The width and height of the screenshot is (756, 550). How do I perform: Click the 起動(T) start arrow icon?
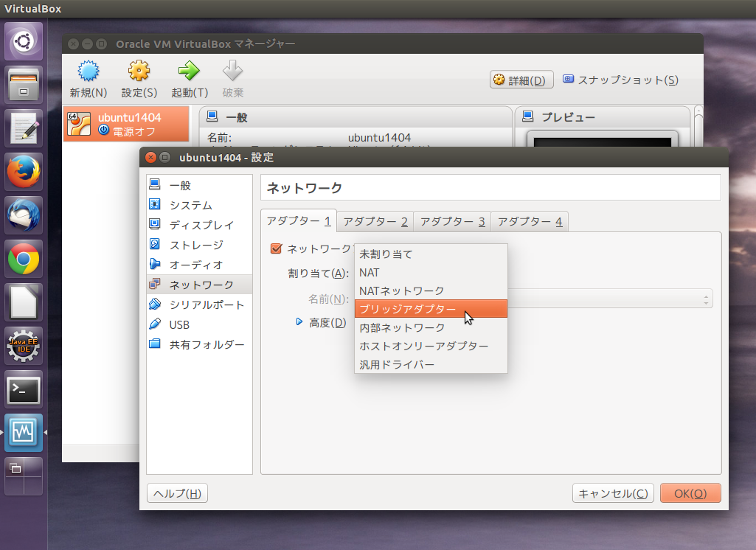click(x=189, y=72)
